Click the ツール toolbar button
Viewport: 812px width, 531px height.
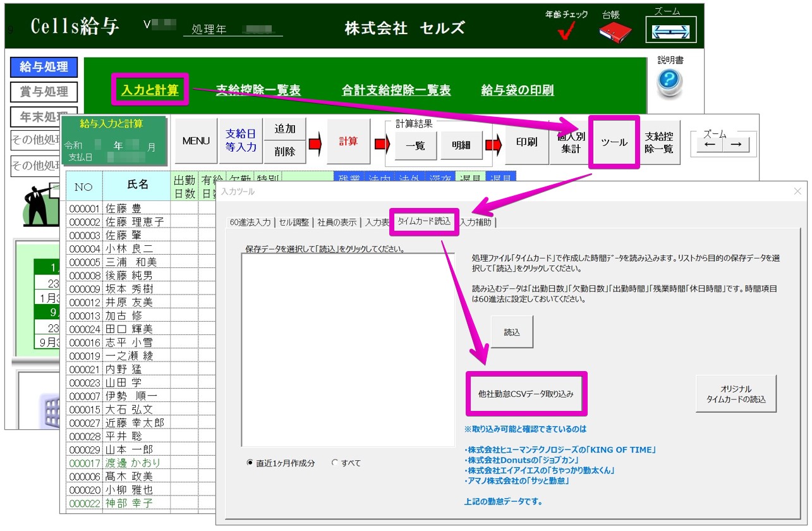(x=614, y=142)
